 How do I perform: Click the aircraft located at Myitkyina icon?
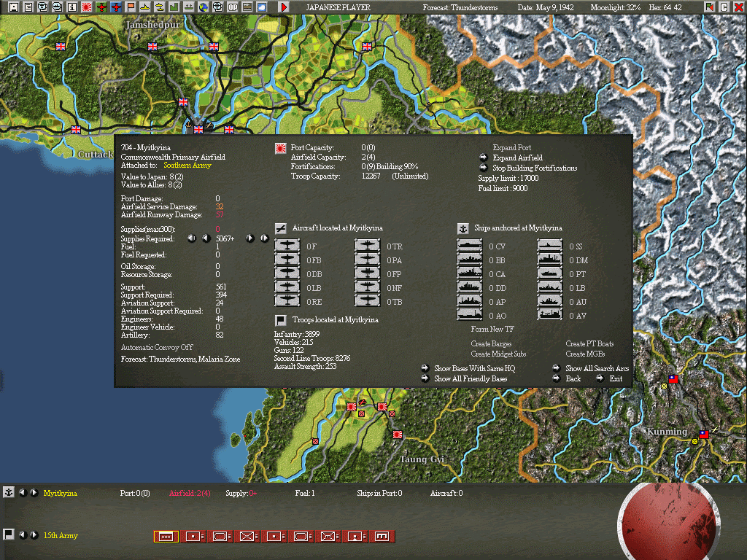click(281, 228)
